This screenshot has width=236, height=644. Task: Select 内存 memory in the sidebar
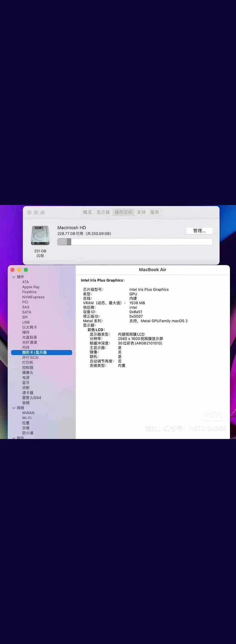click(26, 347)
